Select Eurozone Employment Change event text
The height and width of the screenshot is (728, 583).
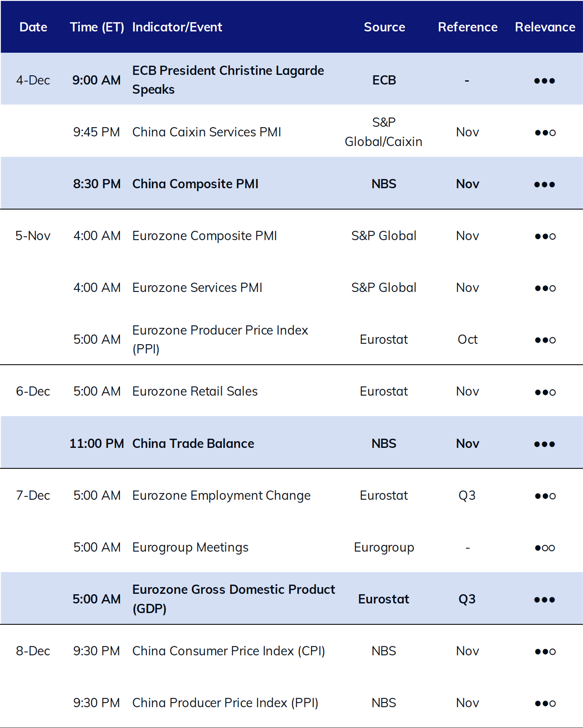click(x=221, y=496)
